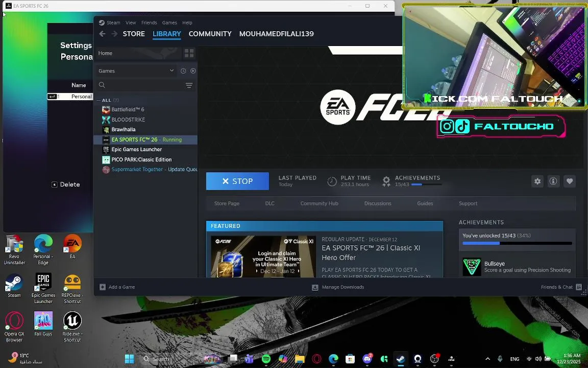Show hidden system tray icons chevron
The width and height of the screenshot is (588, 368).
(487, 359)
